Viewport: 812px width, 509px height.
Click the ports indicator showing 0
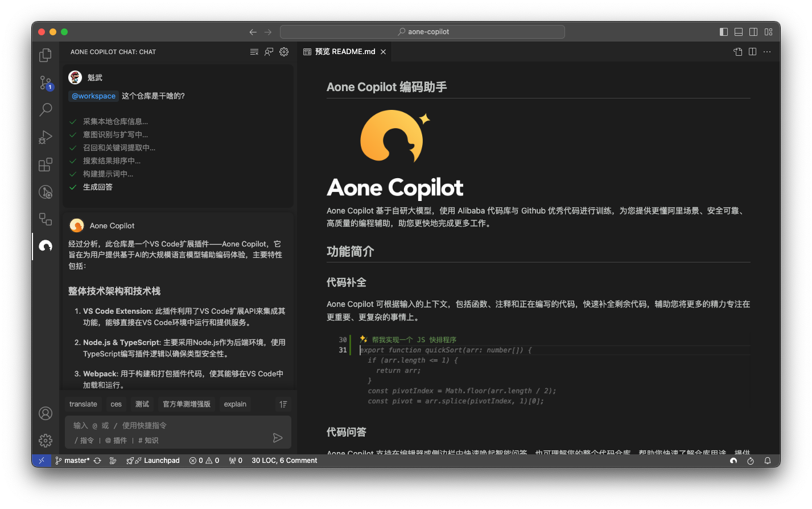tap(236, 461)
